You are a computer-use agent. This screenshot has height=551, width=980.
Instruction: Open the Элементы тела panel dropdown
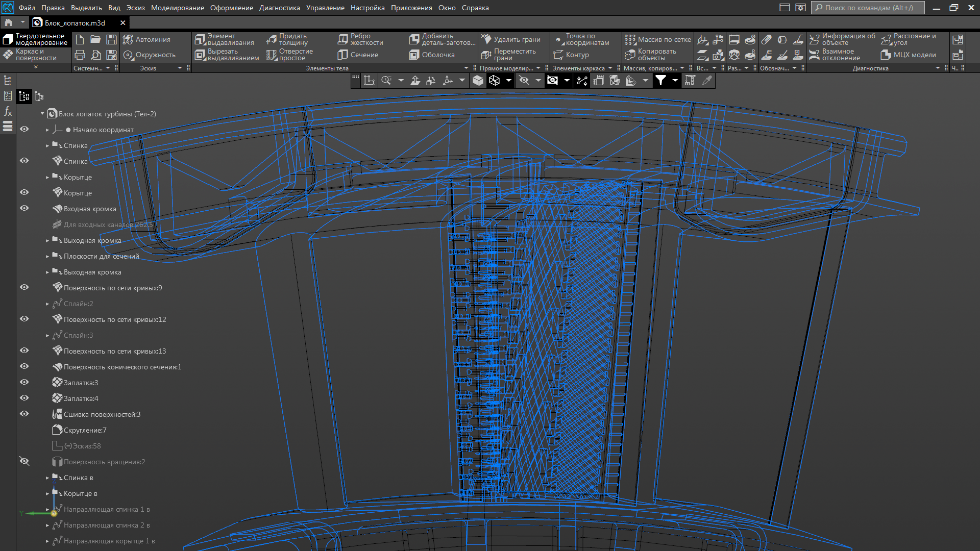point(466,68)
